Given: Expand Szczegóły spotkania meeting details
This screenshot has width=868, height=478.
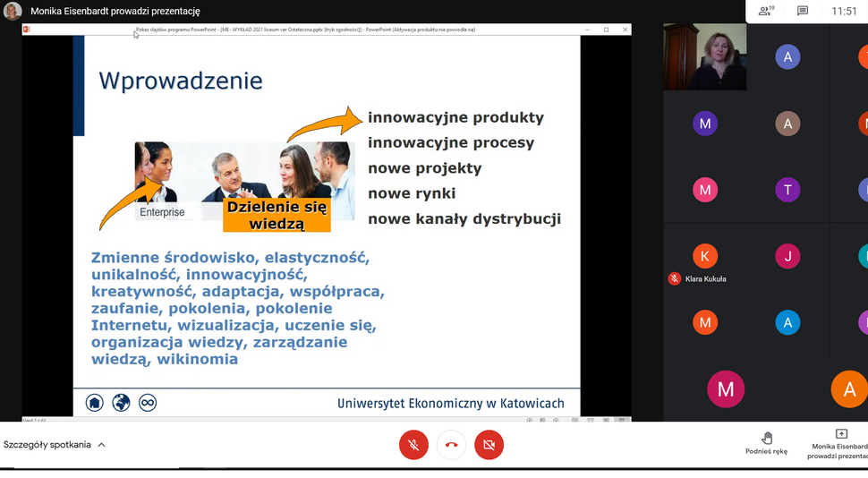Looking at the screenshot, I should (x=54, y=445).
